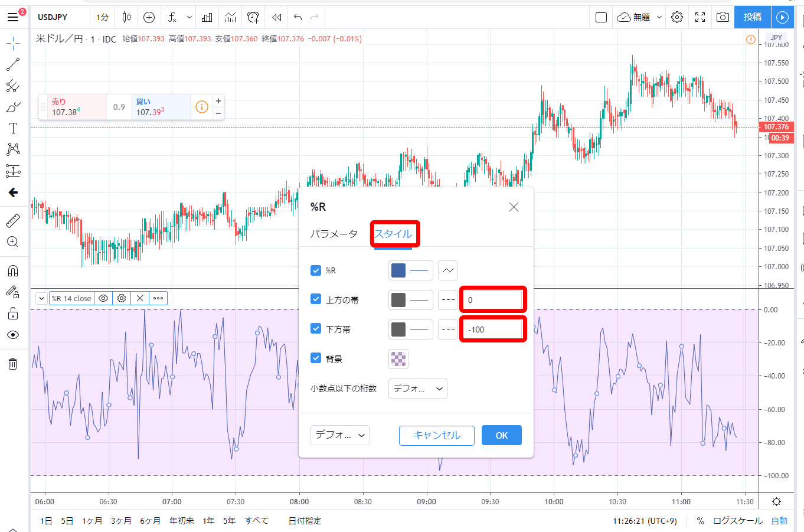Click the 投稿 publish button
804x532 pixels.
[x=753, y=17]
